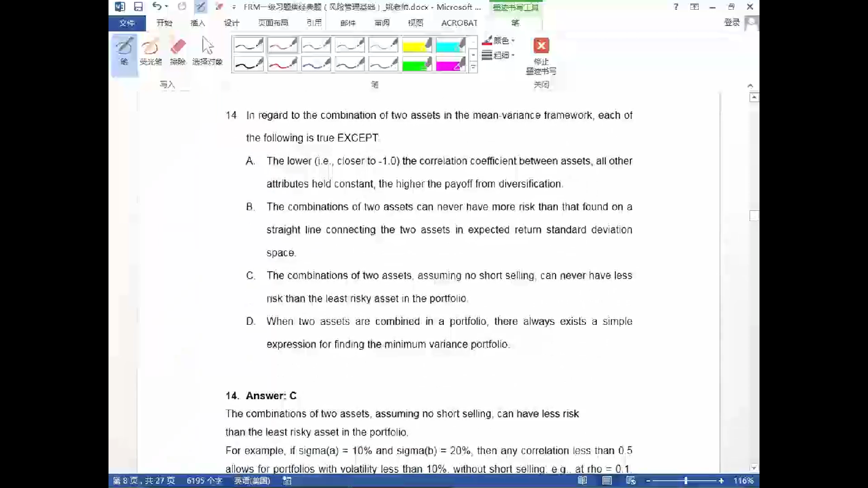Image resolution: width=868 pixels, height=488 pixels.
Task: Pick the yellow highlighter swatch
Action: 417,44
